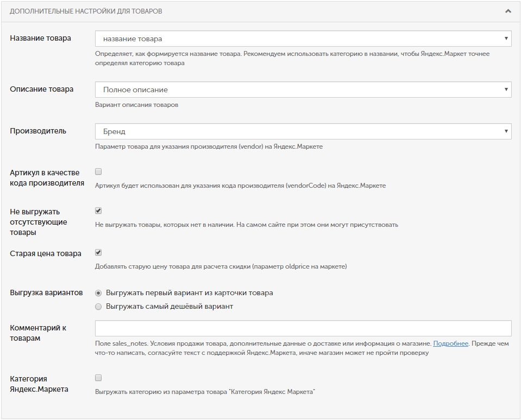Collapse the section using the chevron-up icon
Image resolution: width=521 pixels, height=420 pixels.
pyautogui.click(x=507, y=11)
